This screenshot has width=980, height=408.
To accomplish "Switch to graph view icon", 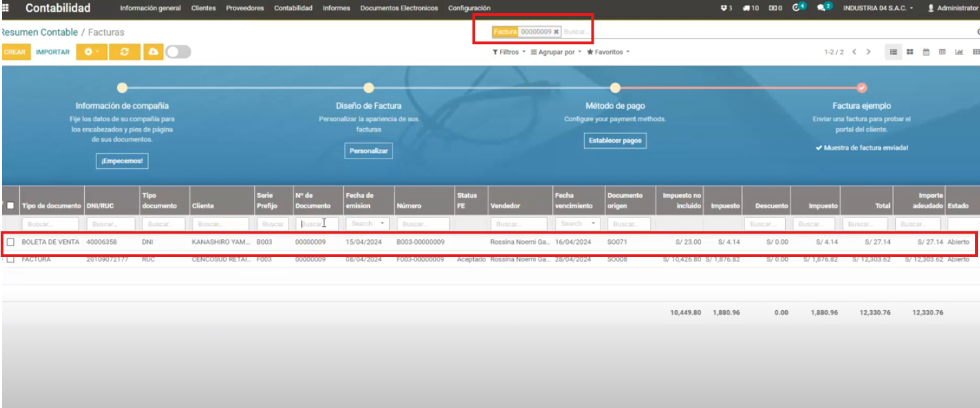I will [959, 52].
